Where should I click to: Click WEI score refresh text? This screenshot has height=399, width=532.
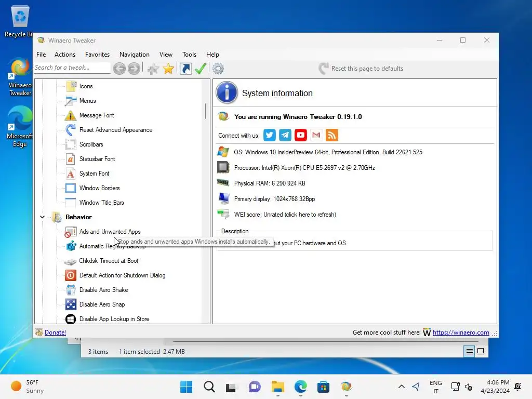point(285,215)
